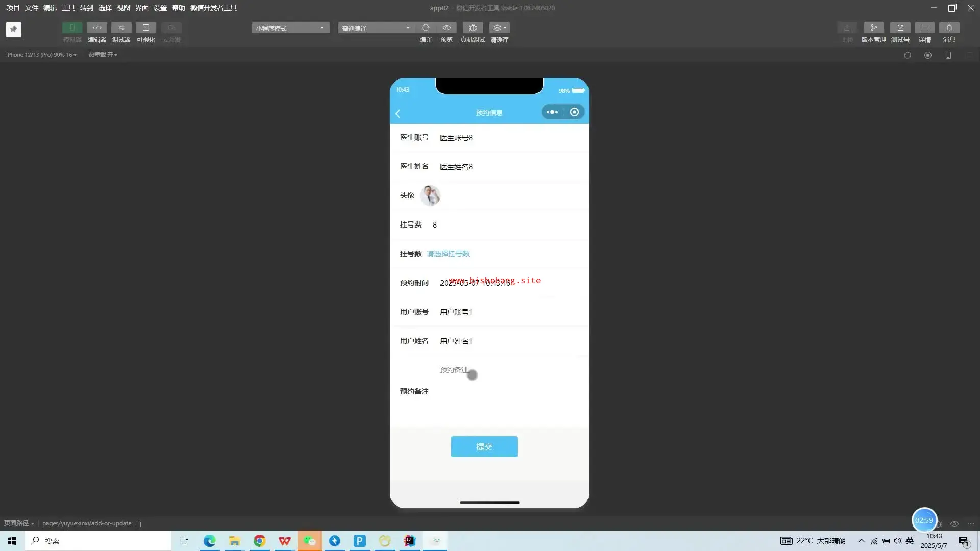
Task: Open the Settings (设置) menu
Action: [x=160, y=8]
